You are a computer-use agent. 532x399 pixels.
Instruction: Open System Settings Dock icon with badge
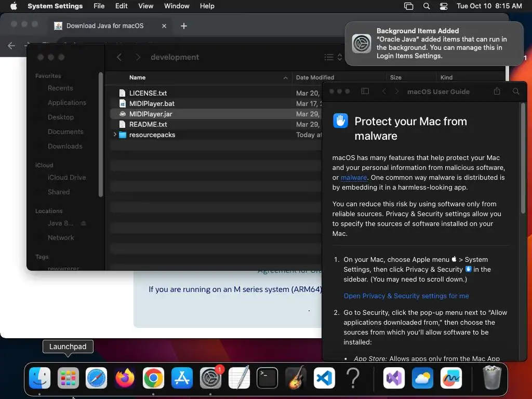[x=210, y=378]
